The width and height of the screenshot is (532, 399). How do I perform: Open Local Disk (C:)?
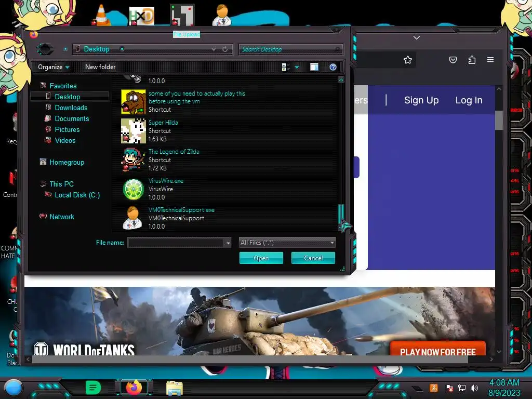click(77, 195)
